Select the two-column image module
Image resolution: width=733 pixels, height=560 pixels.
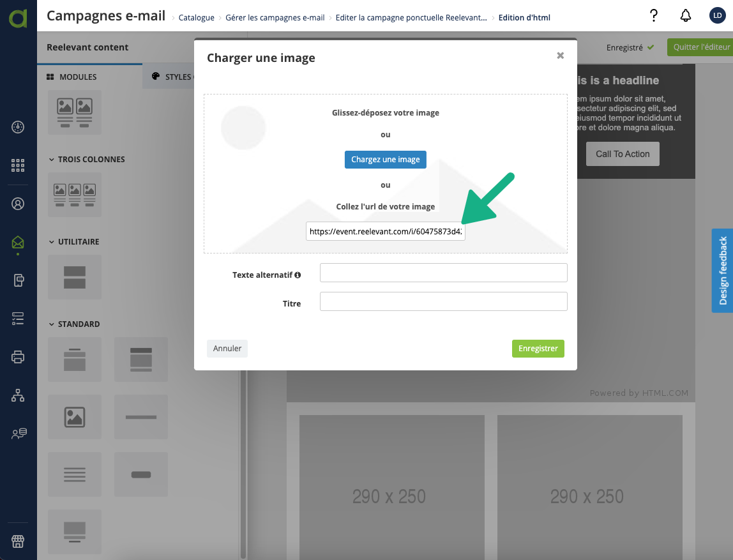(75, 112)
